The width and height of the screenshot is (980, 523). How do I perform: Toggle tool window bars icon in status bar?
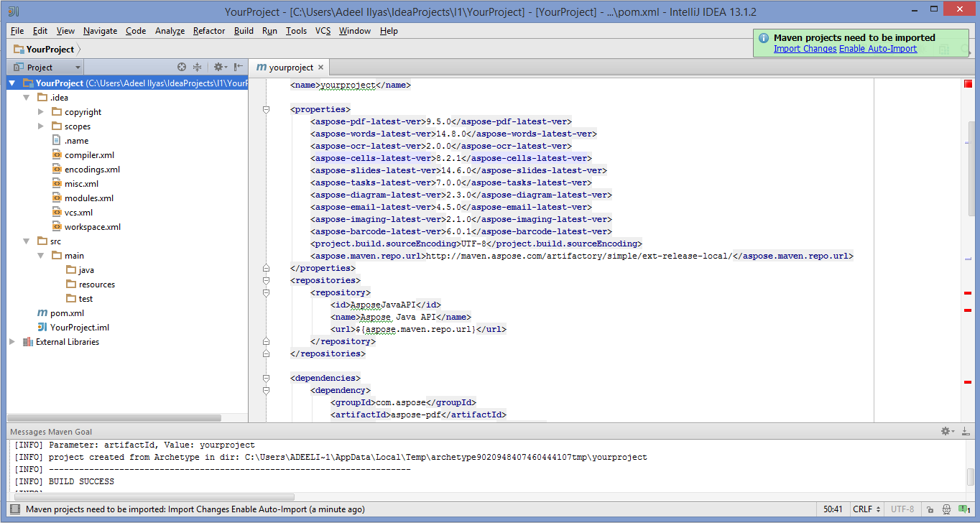pos(14,509)
